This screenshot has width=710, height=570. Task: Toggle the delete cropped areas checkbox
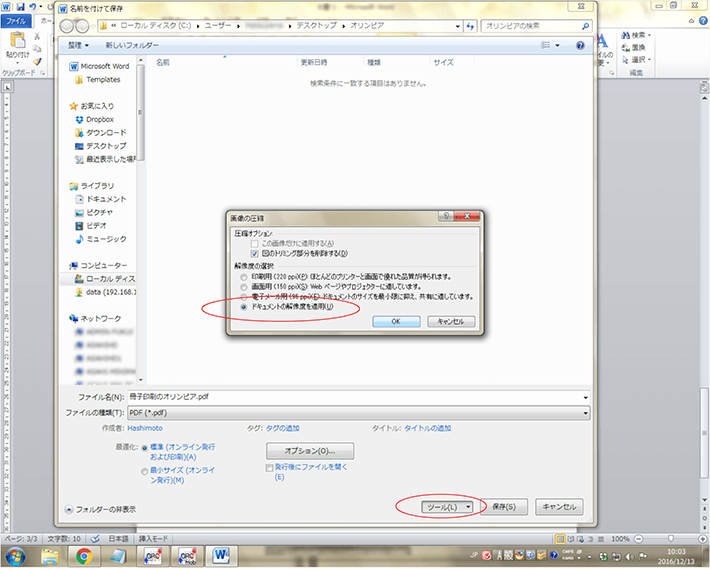click(x=255, y=254)
